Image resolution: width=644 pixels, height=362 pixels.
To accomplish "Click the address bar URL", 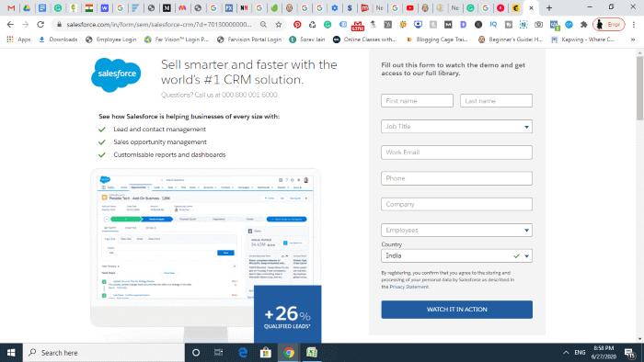I will (x=159, y=25).
